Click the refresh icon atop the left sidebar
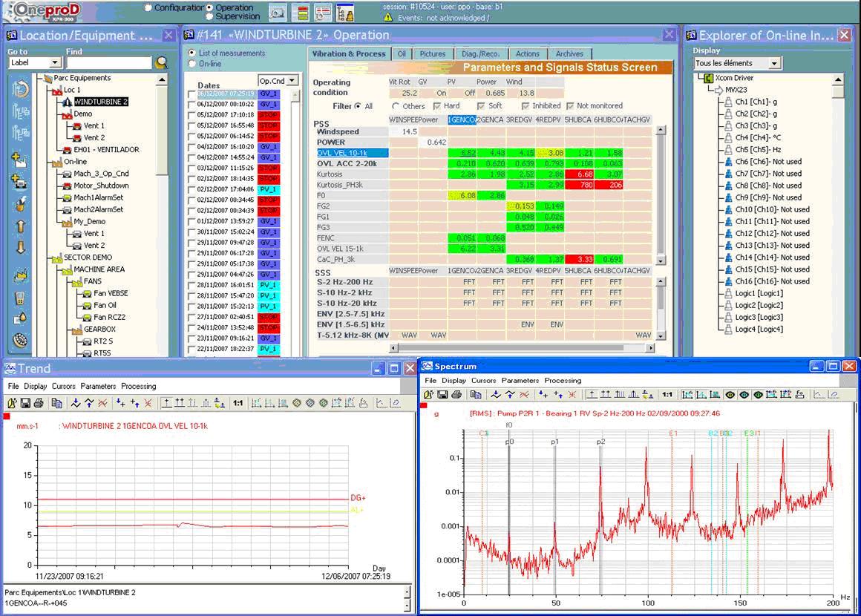This screenshot has width=861, height=616. click(21, 90)
